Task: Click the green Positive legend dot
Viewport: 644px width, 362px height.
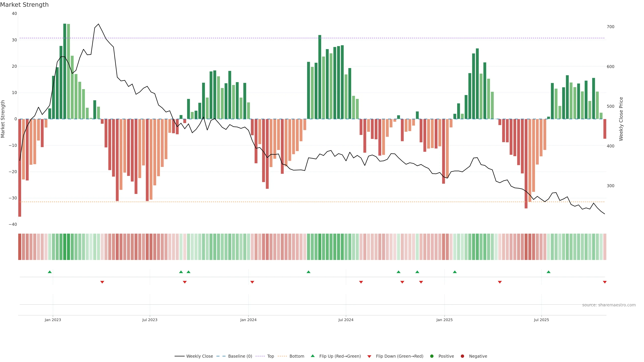Action: pyautogui.click(x=432, y=356)
